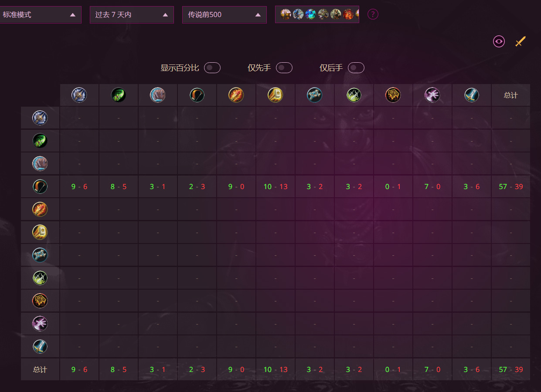Screen dimensions: 541x392
Task: Click the 2 - 3 cell in bottom 总计 row
Action: 197,369
